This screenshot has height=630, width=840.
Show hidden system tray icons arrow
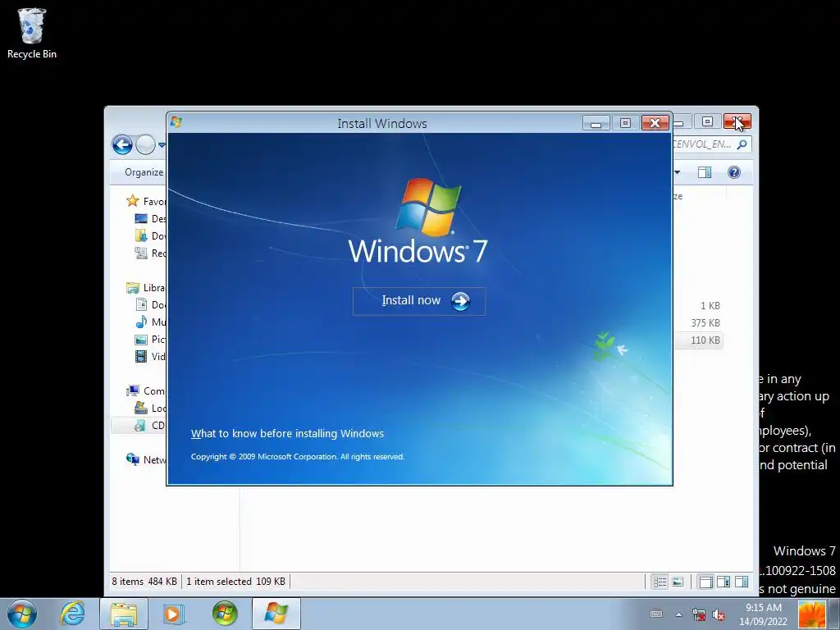click(x=678, y=614)
